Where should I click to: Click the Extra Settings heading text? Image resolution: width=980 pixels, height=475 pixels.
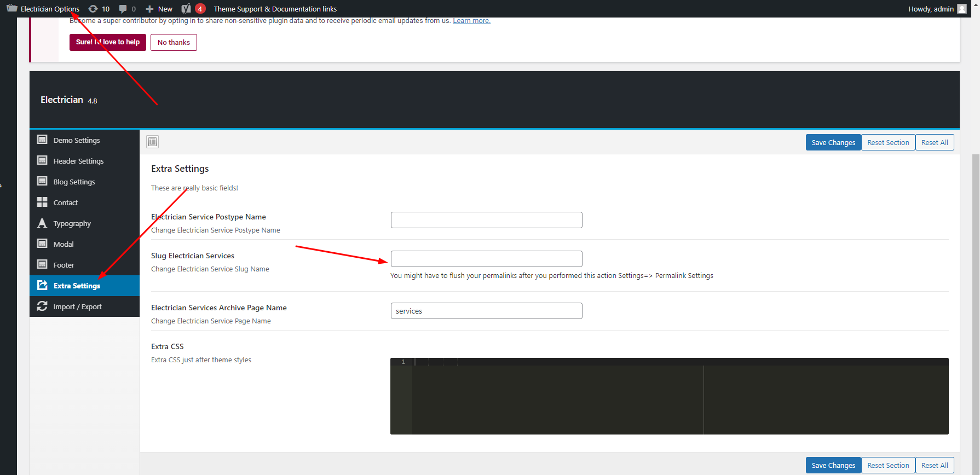180,169
